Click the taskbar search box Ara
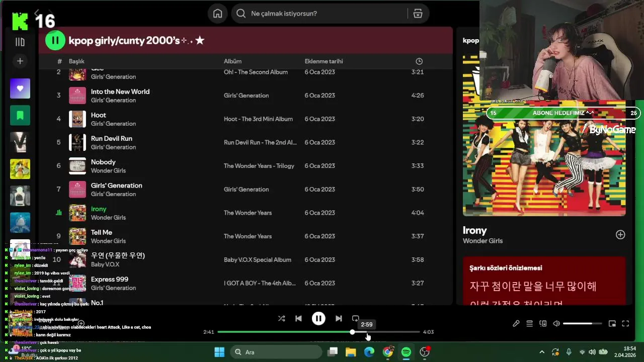This screenshot has width=644, height=362. 276,352
